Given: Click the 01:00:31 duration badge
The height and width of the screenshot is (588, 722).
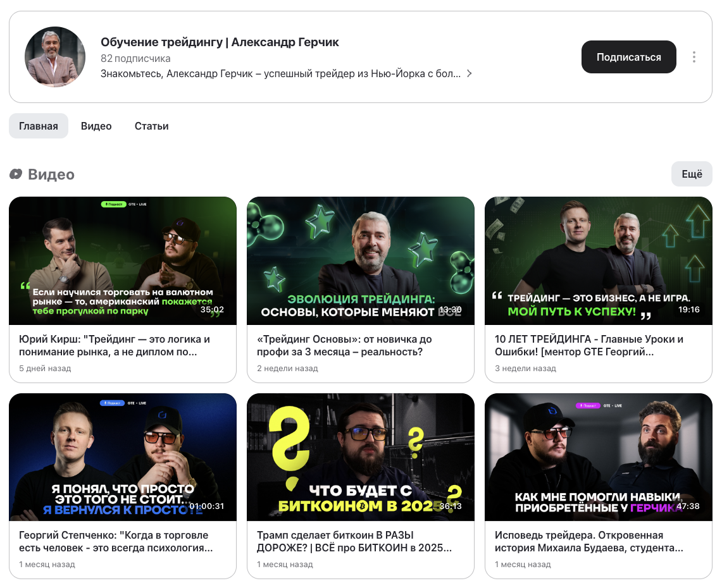Looking at the screenshot, I should [207, 506].
